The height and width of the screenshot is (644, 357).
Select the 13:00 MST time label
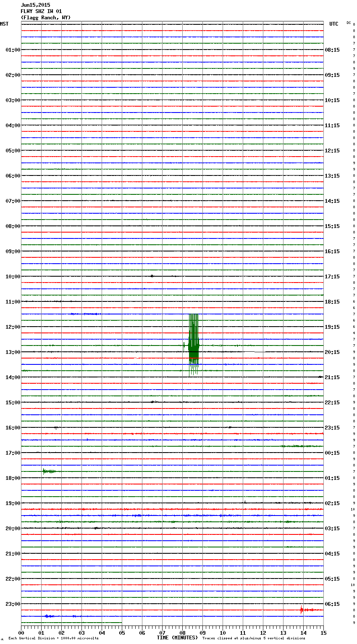click(13, 352)
